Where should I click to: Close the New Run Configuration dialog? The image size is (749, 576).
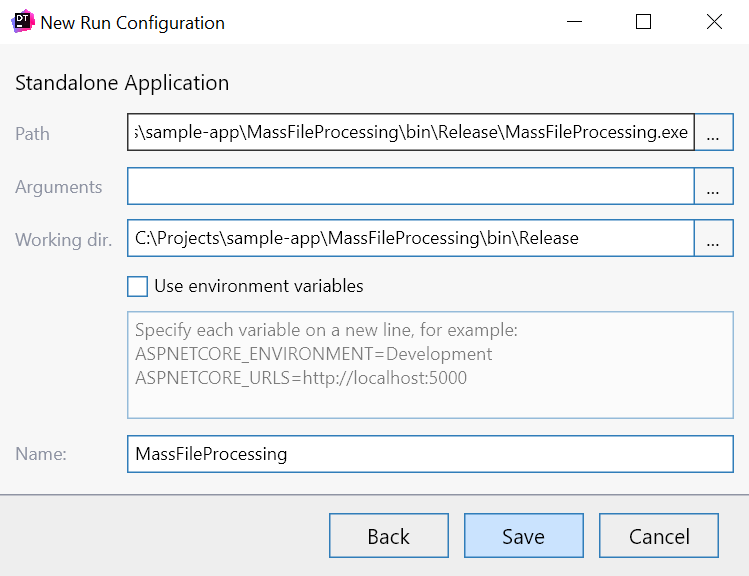[714, 22]
